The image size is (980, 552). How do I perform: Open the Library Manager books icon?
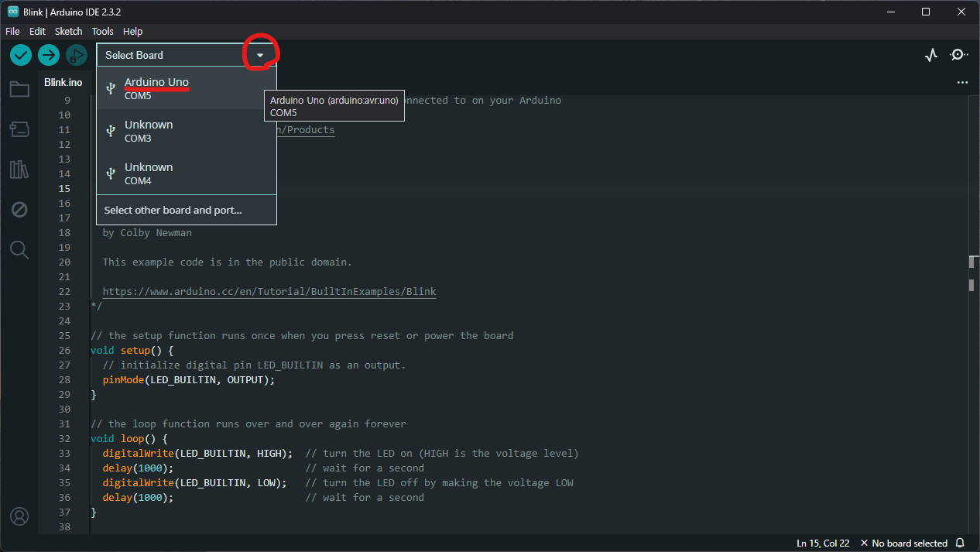tap(19, 170)
